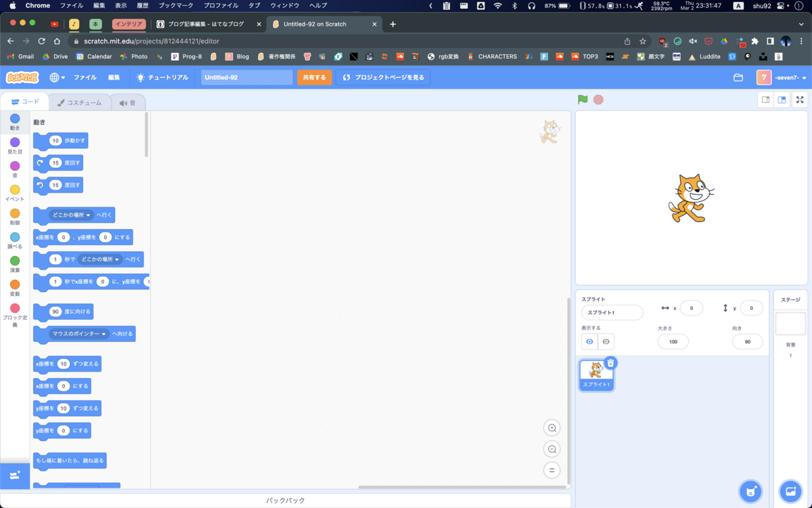Open the ファイル menu
Image resolution: width=812 pixels, height=508 pixels.
point(85,77)
